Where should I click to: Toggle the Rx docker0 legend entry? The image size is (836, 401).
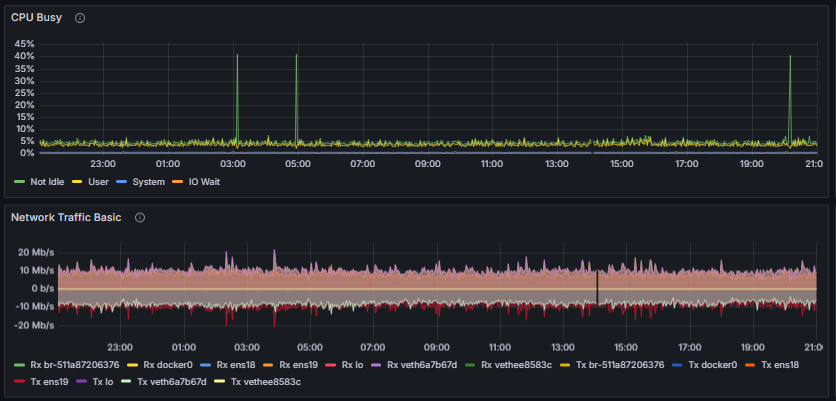[x=166, y=365]
